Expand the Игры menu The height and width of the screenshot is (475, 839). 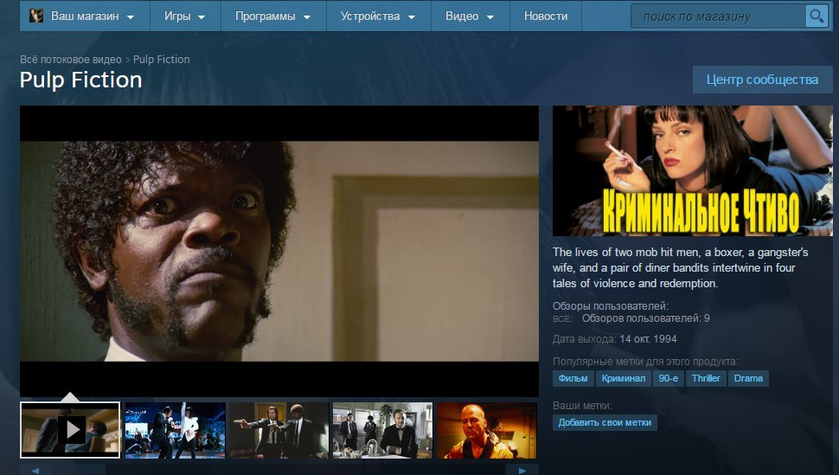point(185,16)
